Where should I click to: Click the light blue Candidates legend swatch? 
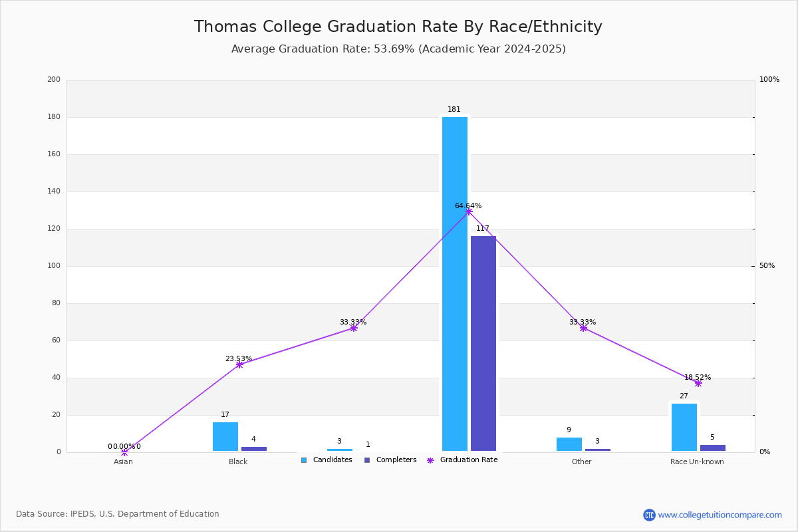coord(304,460)
